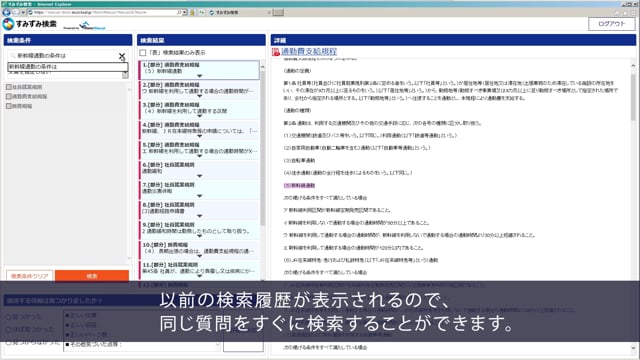
Task: Select search result 3 (4) 新幹線を利用して通勤
Action: [x=199, y=110]
